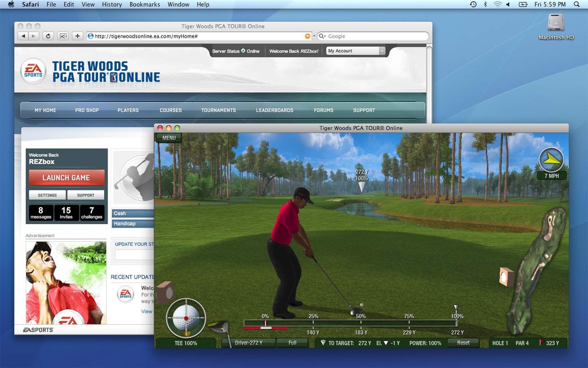Screen dimensions: 588x368
Task: Click the Reset button in game HUD
Action: pos(463,343)
